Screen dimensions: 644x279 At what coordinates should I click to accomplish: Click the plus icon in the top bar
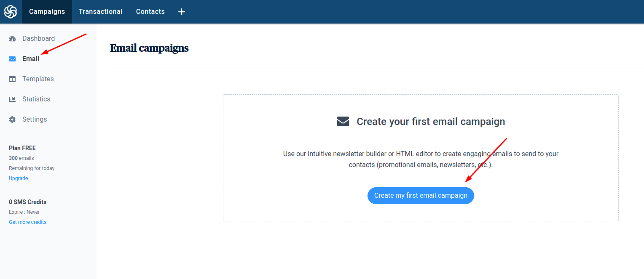click(182, 12)
